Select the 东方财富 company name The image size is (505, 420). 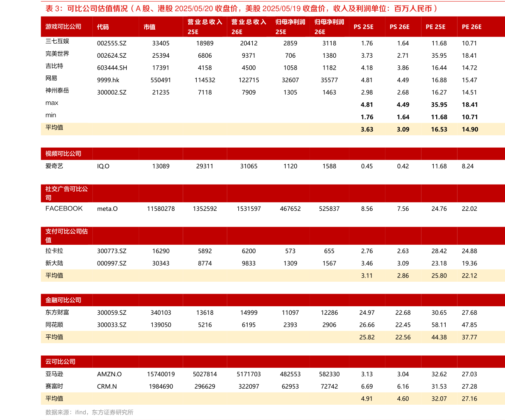[57, 312]
